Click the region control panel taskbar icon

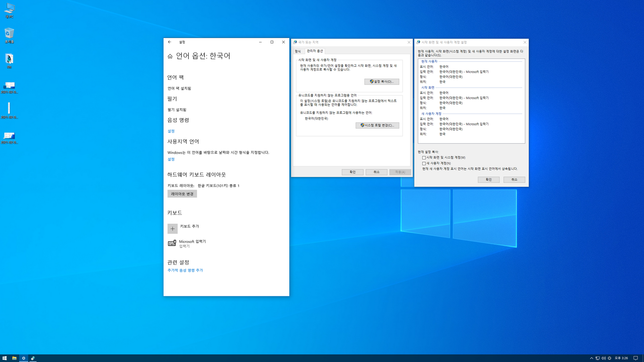[x=33, y=358]
